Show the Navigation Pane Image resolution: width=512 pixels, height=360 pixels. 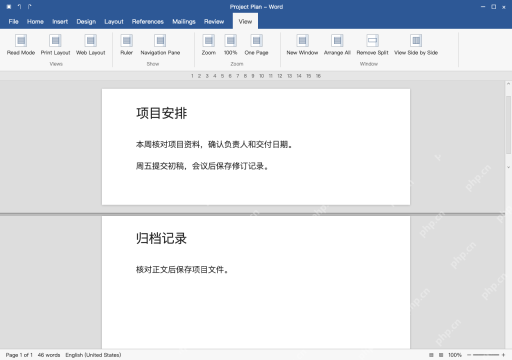pos(160,45)
